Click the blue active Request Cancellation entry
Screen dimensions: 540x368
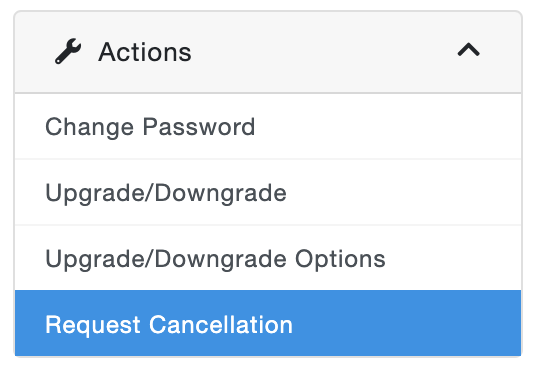tap(268, 323)
